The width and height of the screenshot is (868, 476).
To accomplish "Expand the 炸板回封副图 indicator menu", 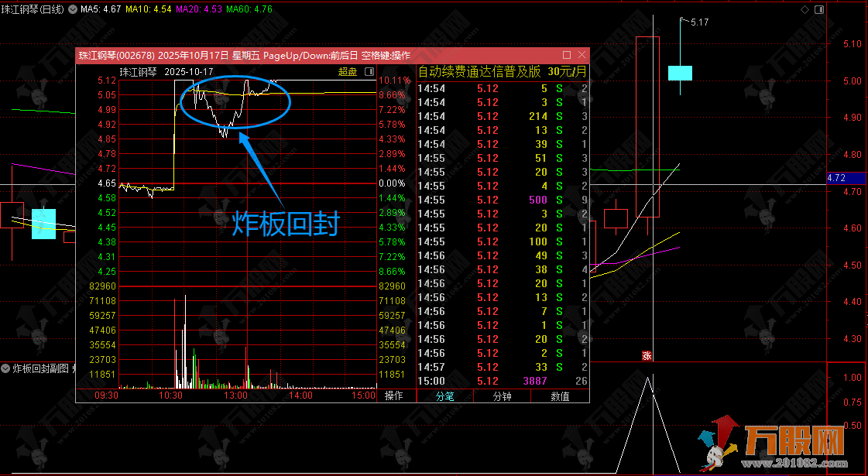I will (x=6, y=368).
